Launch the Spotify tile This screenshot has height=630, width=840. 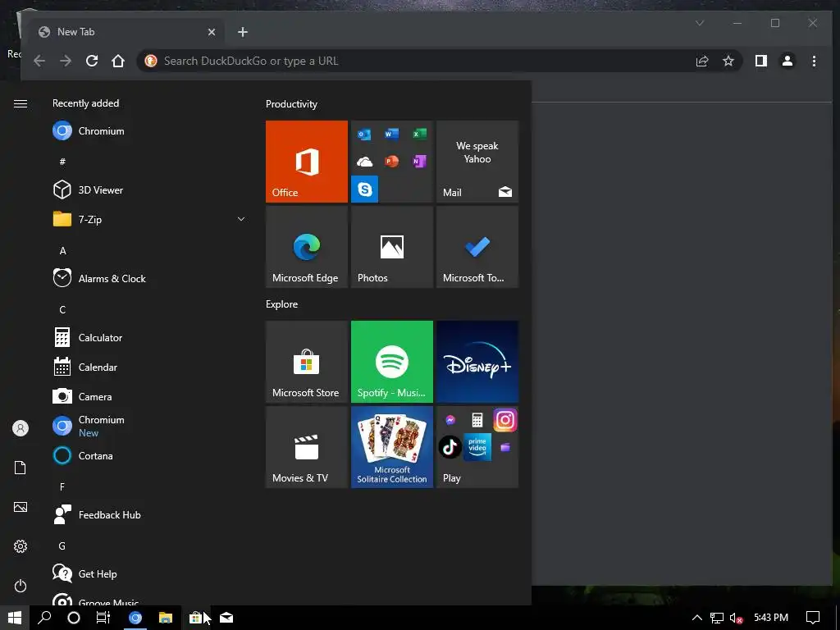pos(392,362)
